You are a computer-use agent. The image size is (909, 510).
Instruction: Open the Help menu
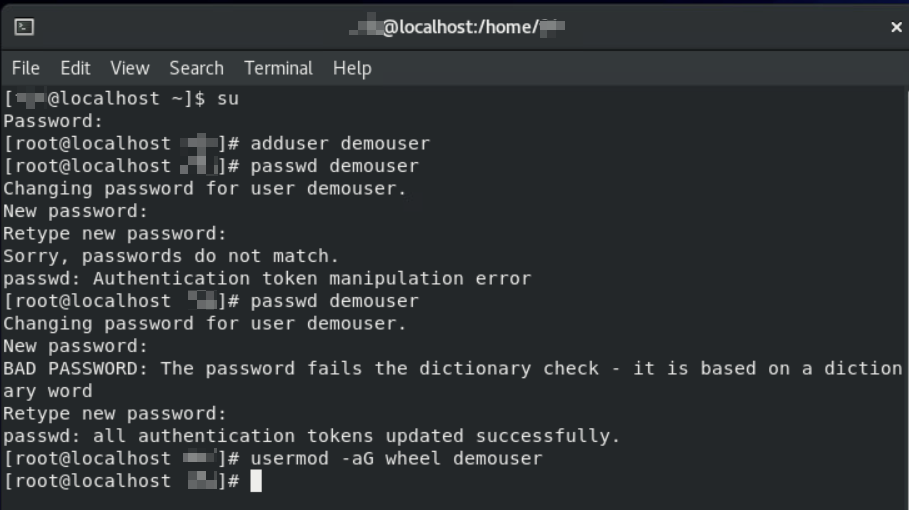[352, 68]
